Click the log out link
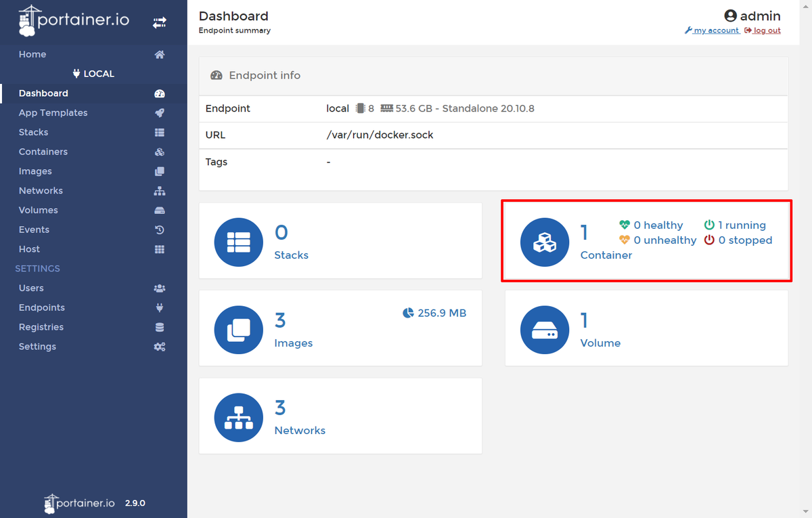 point(763,30)
